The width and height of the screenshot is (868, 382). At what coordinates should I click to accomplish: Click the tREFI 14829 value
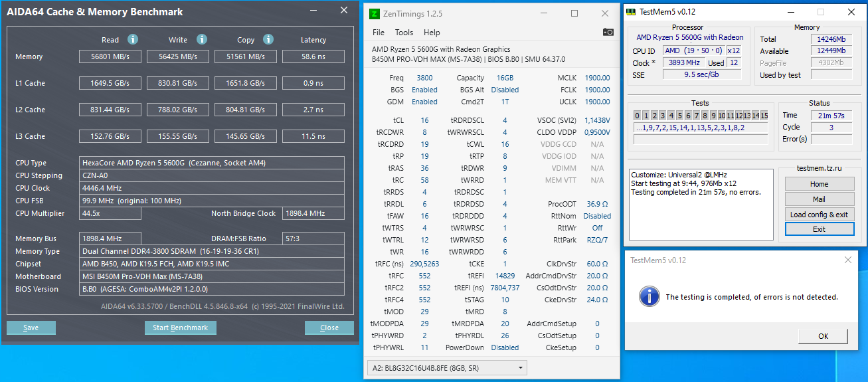tap(505, 276)
